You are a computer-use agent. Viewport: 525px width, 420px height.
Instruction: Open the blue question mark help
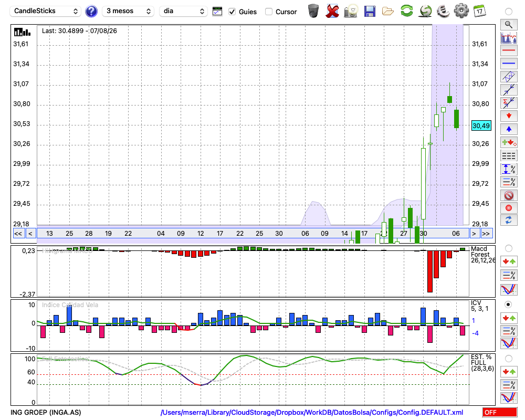[91, 11]
